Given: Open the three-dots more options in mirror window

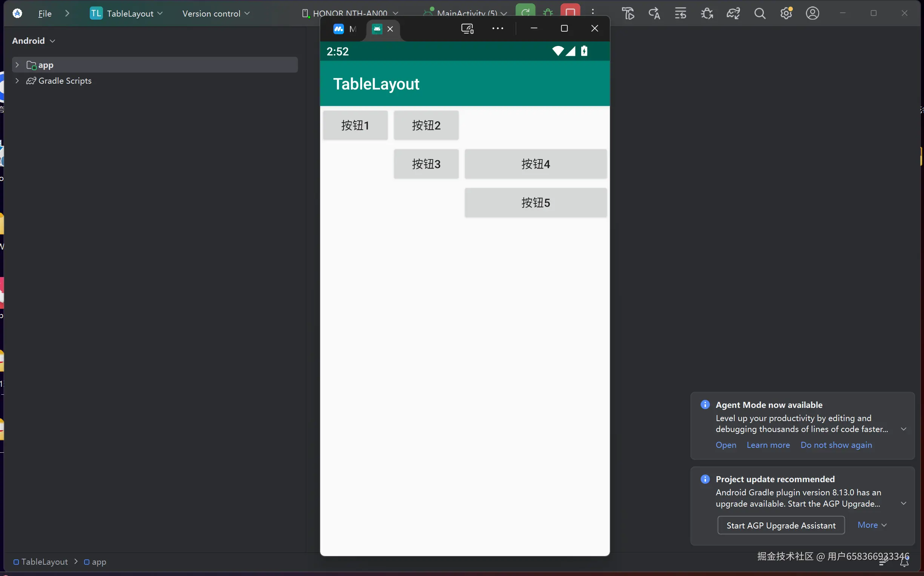Looking at the screenshot, I should (497, 29).
